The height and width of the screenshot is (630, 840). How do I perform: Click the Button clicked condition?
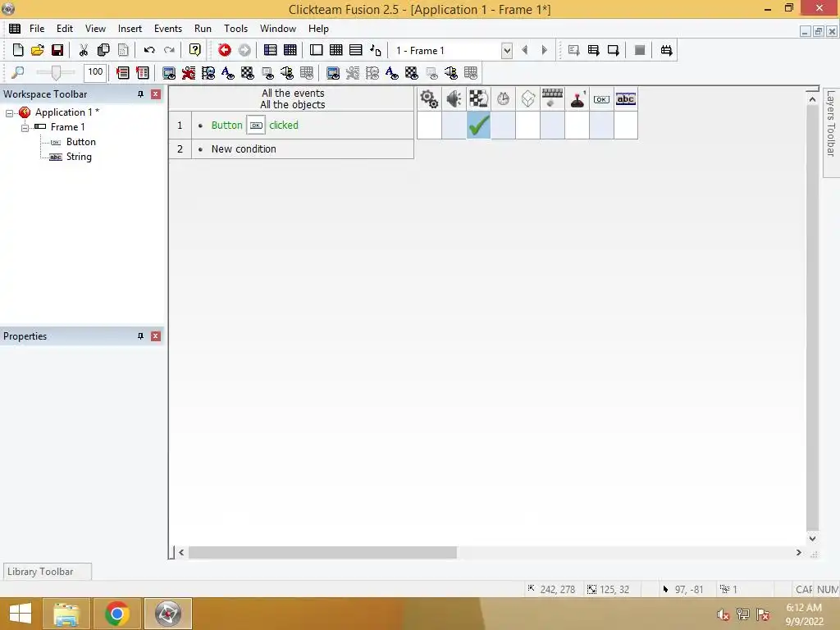click(x=254, y=126)
